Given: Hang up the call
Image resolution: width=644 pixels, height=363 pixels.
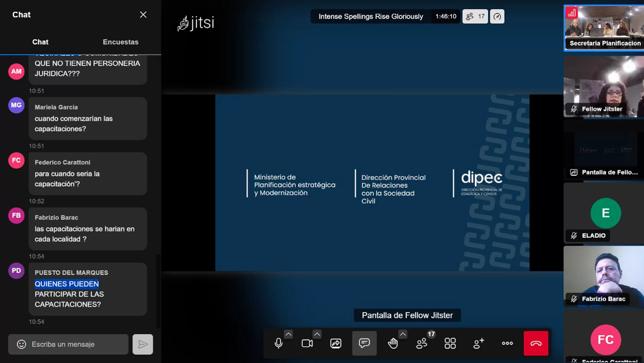Looking at the screenshot, I should [x=536, y=343].
